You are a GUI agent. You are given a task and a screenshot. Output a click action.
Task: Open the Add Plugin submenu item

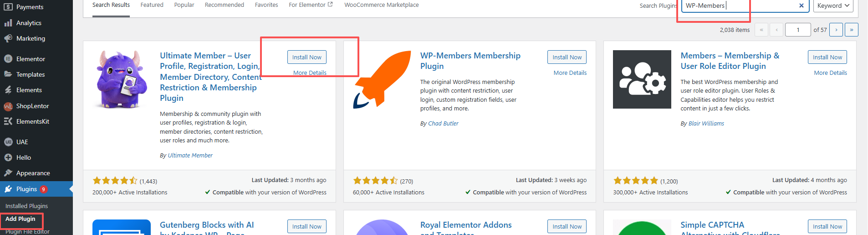point(20,219)
